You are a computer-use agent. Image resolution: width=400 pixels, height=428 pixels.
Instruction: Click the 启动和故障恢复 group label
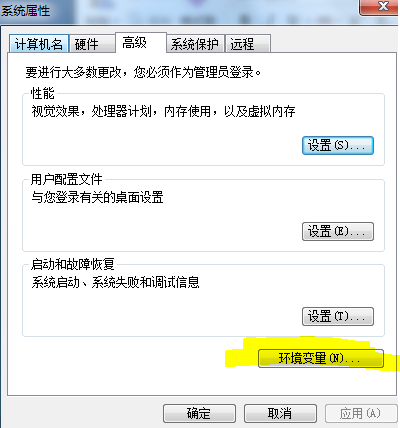point(72,264)
